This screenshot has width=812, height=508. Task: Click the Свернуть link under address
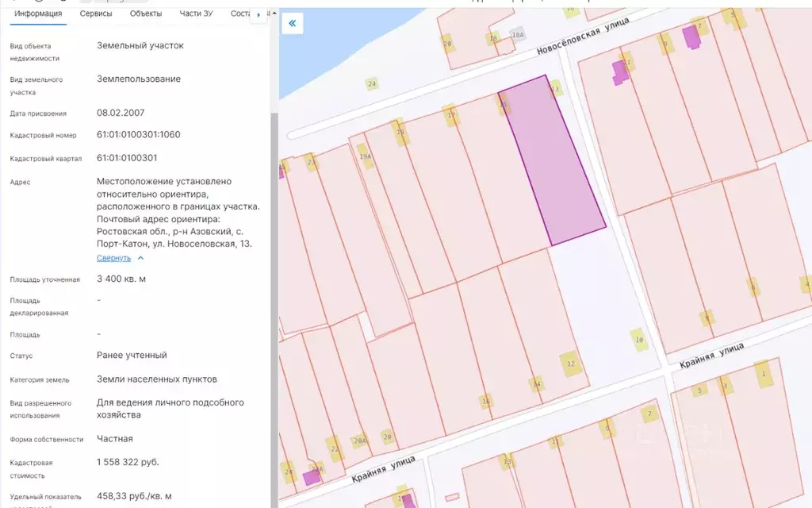pyautogui.click(x=113, y=258)
